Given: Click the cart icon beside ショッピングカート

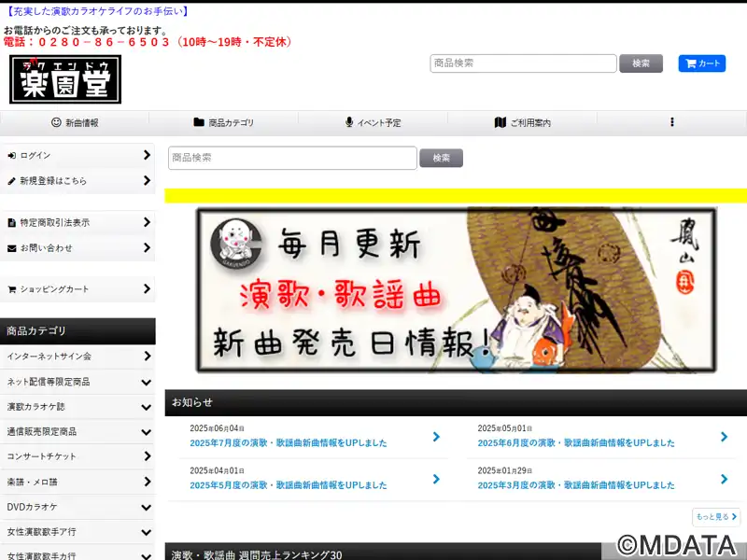Looking at the screenshot, I should pos(12,289).
